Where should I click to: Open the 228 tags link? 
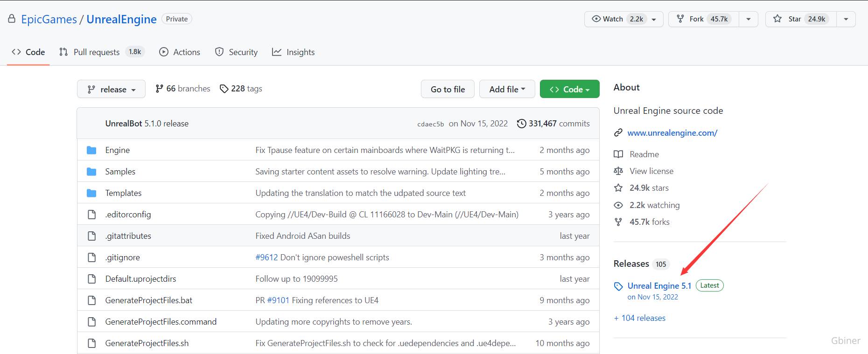click(241, 89)
